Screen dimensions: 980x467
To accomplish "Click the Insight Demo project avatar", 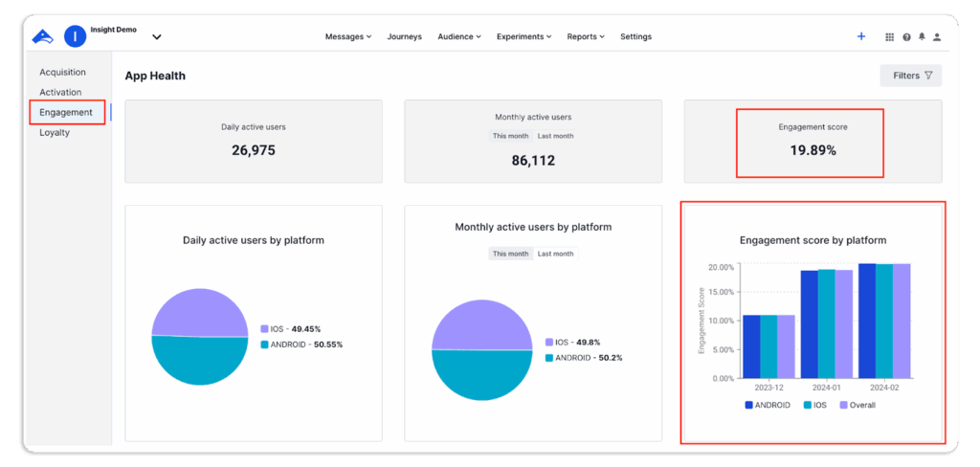I will (x=75, y=36).
